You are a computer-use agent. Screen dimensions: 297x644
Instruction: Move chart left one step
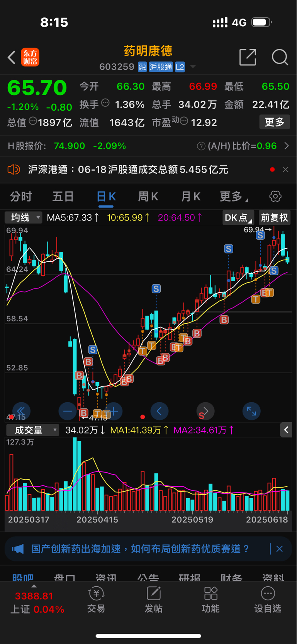coord(159,411)
